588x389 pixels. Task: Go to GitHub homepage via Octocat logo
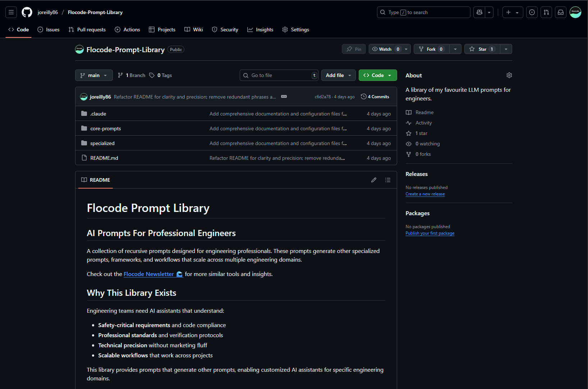[27, 12]
